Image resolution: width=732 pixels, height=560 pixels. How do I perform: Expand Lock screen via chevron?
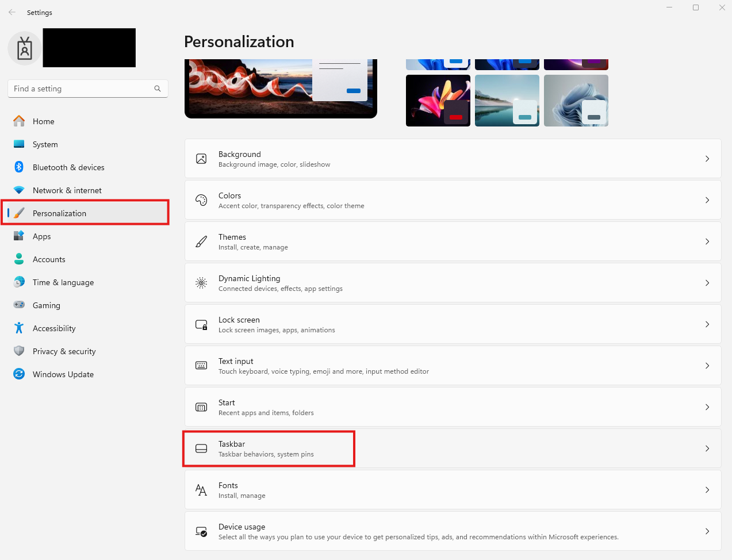coord(707,324)
